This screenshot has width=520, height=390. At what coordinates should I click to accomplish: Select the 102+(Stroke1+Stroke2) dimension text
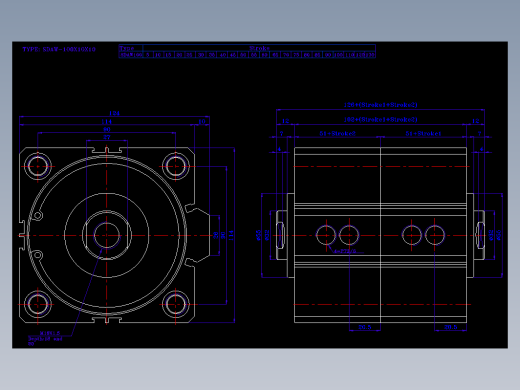pos(380,119)
